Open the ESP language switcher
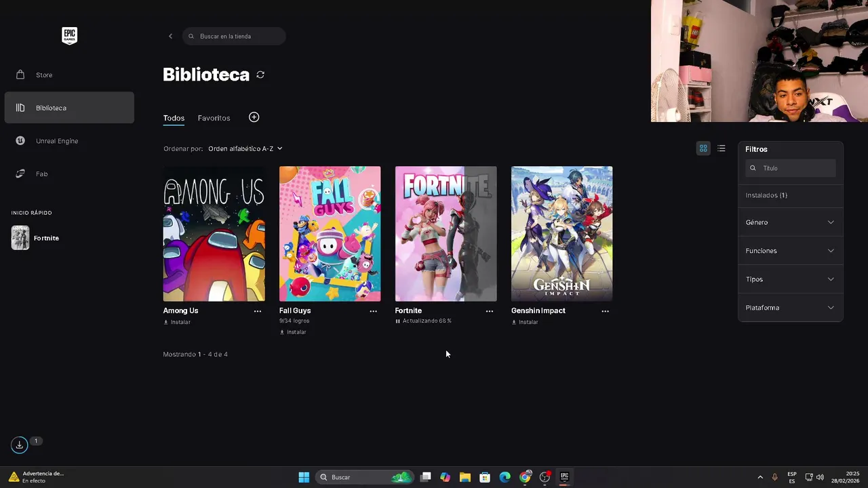This screenshot has height=488, width=868. pyautogui.click(x=792, y=477)
